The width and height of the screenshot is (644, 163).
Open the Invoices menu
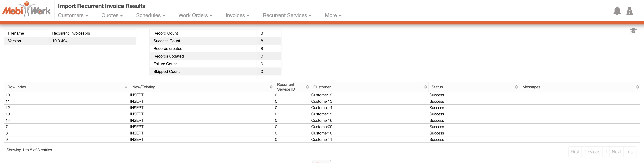[238, 15]
